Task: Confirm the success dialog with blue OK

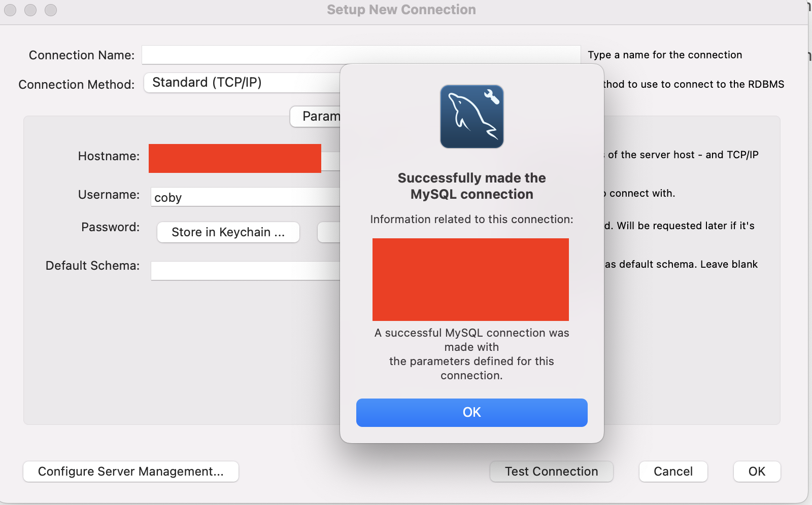Action: [x=471, y=412]
